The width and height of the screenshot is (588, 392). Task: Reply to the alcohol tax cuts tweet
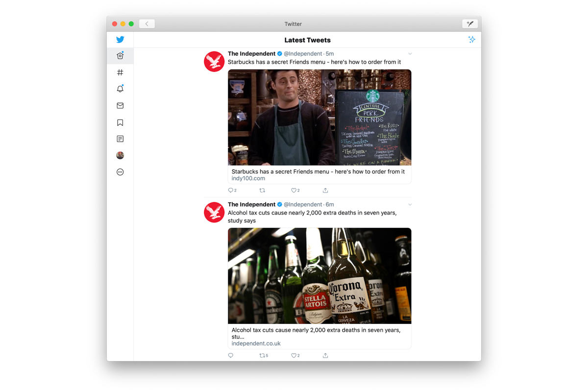[231, 355]
